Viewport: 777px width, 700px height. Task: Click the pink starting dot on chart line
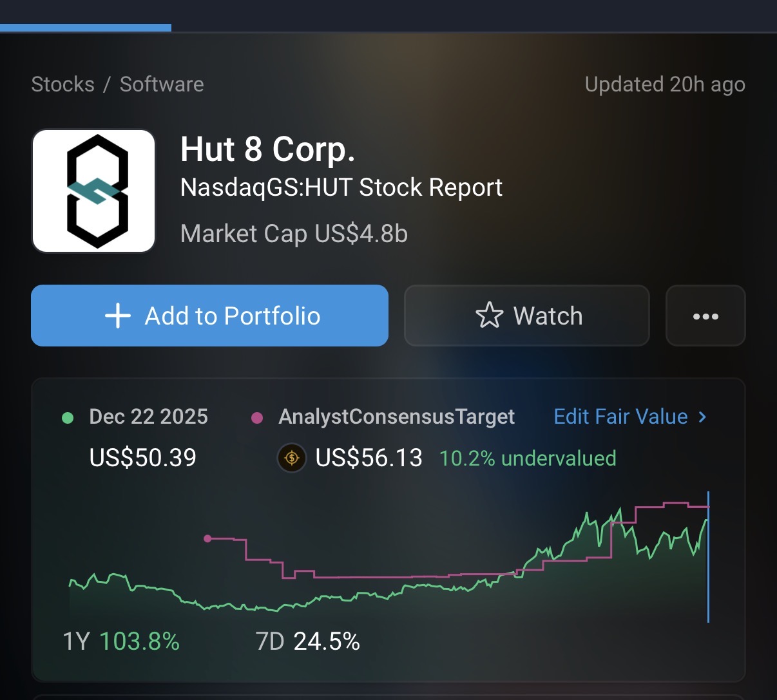tap(207, 538)
